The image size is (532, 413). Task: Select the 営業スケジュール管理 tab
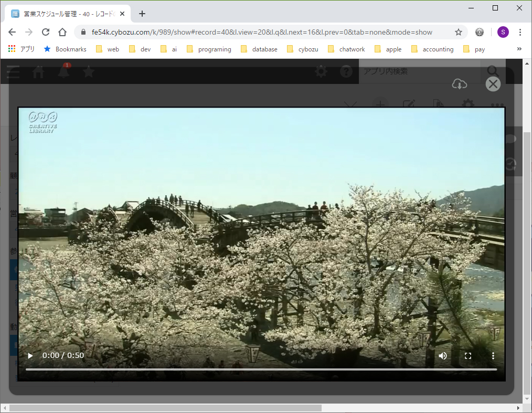68,14
